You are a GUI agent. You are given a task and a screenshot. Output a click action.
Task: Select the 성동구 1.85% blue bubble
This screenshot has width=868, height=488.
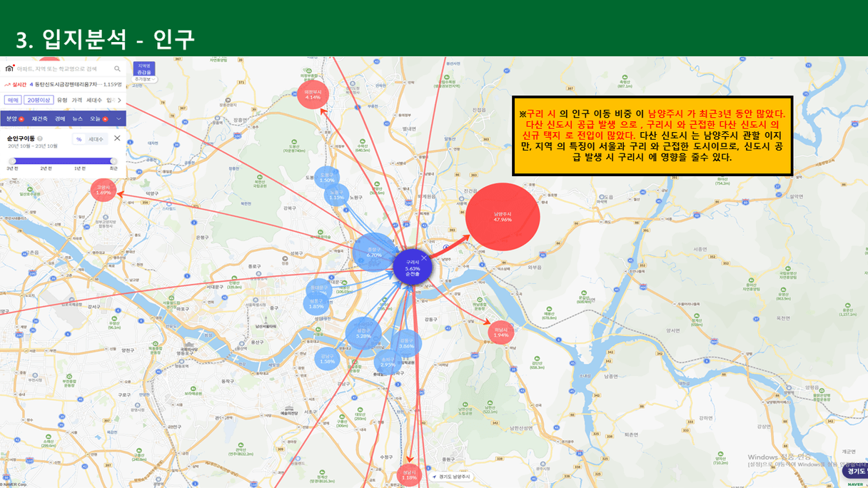coord(317,304)
